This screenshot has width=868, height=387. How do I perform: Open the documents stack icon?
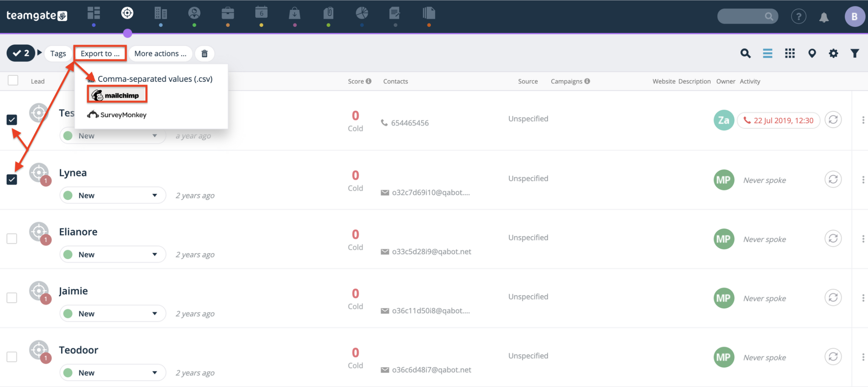click(429, 13)
